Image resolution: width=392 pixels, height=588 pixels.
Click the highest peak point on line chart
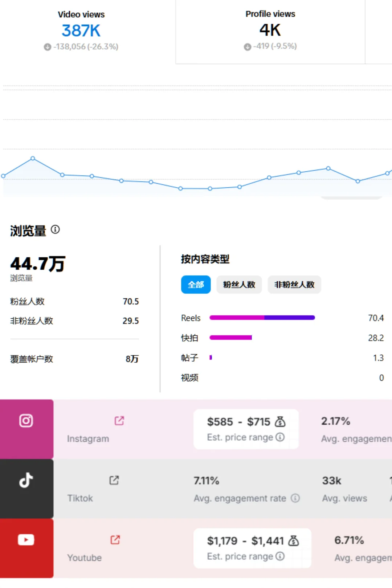pos(33,158)
